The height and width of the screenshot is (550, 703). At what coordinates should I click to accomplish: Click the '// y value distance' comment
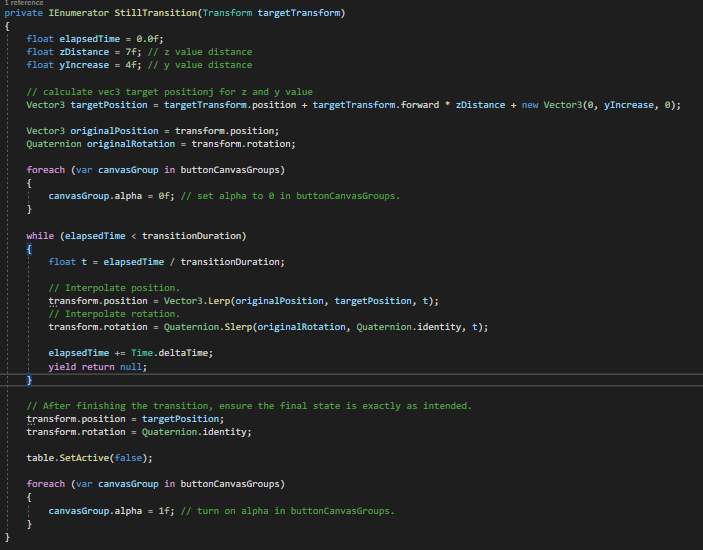tap(200, 65)
